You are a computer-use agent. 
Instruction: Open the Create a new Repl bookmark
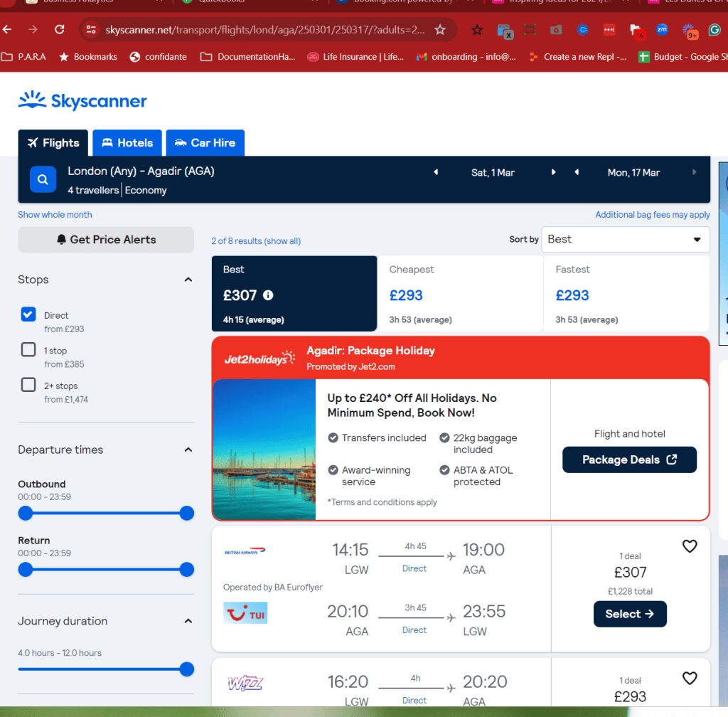pos(578,57)
